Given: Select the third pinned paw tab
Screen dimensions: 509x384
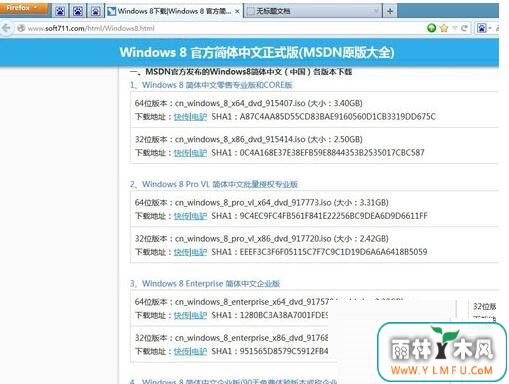Looking at the screenshot, I should pos(96,11).
